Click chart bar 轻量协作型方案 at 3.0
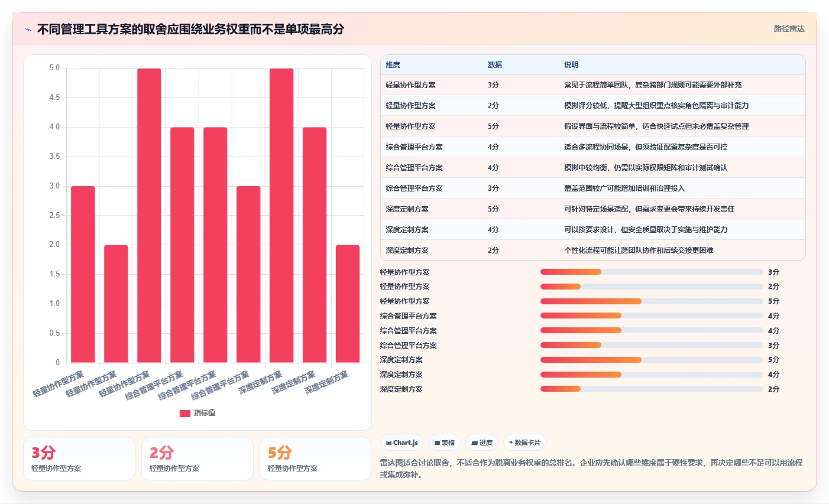Viewport: 829px width, 504px height. coord(83,274)
